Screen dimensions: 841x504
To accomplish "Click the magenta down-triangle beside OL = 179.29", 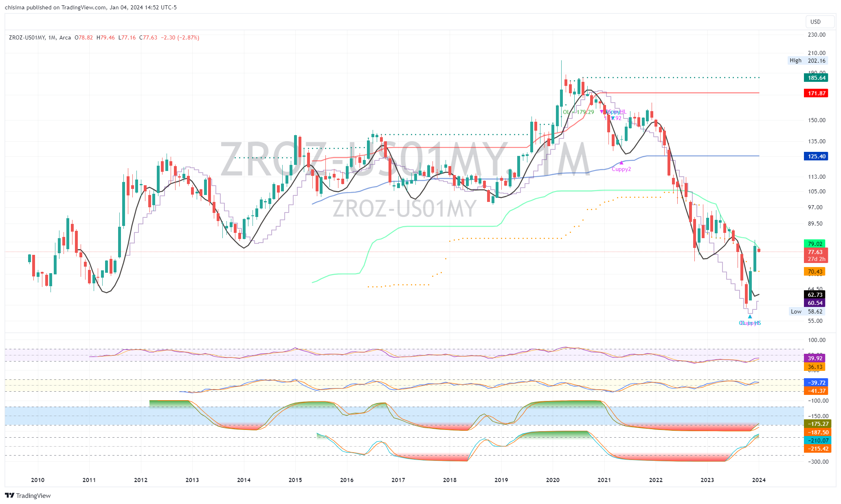I will (602, 112).
